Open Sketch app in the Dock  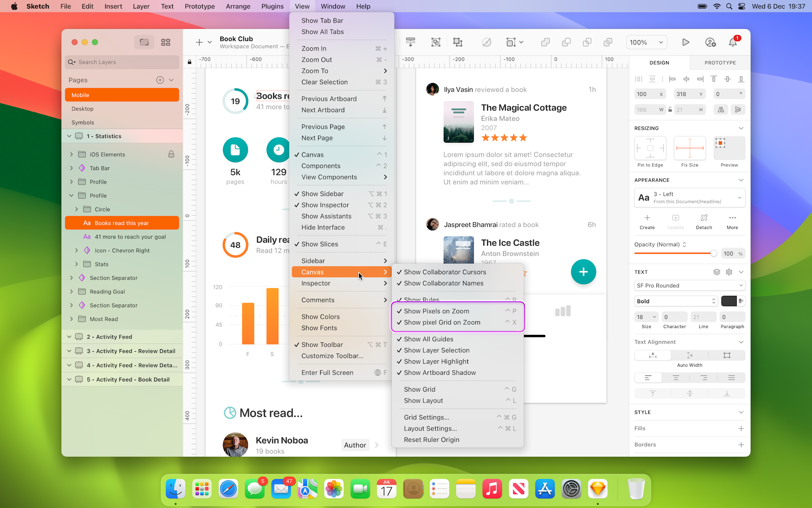click(x=598, y=490)
